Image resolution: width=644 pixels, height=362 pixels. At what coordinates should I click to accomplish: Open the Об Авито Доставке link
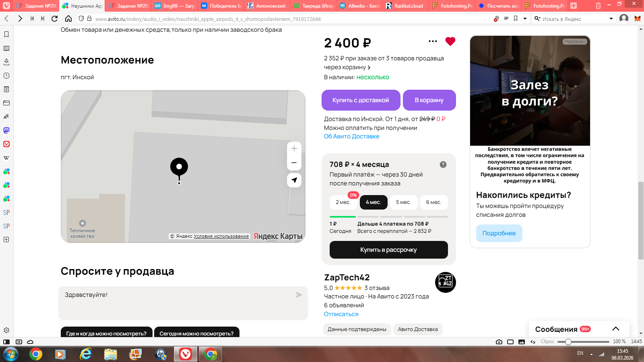(352, 136)
